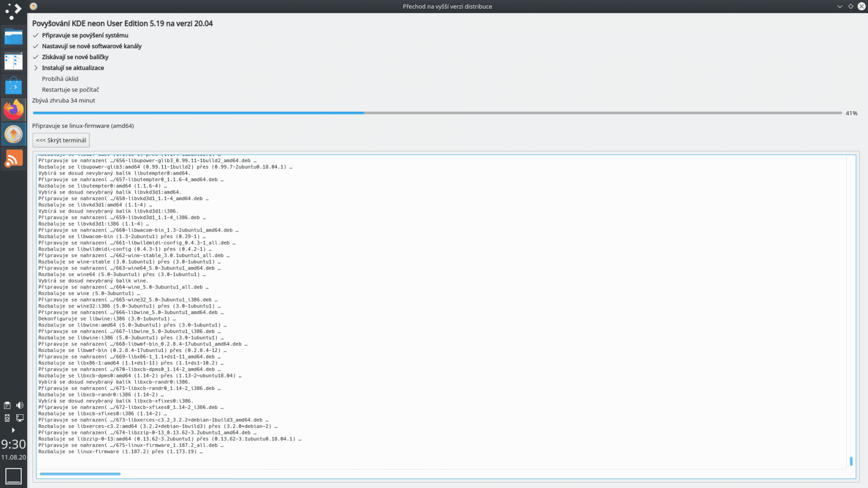Screen dimensions: 868x488
Task: Open the notes application icon below Dolphin
Action: click(14, 61)
